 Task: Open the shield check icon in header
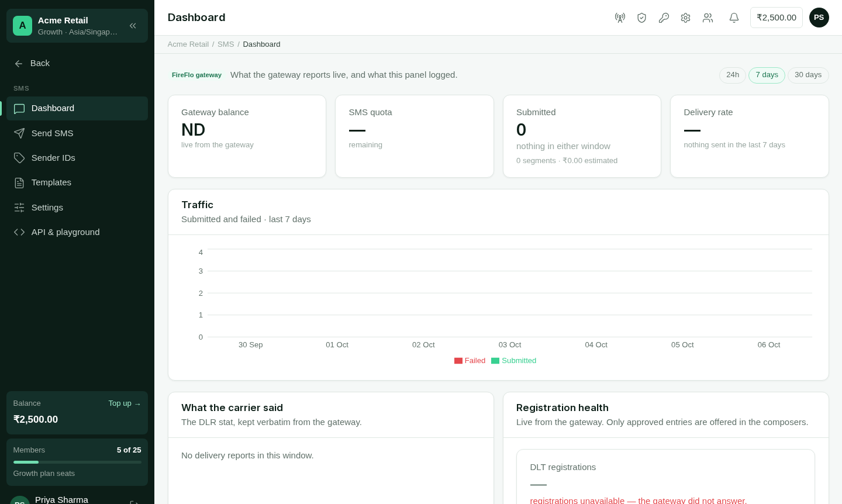641,18
